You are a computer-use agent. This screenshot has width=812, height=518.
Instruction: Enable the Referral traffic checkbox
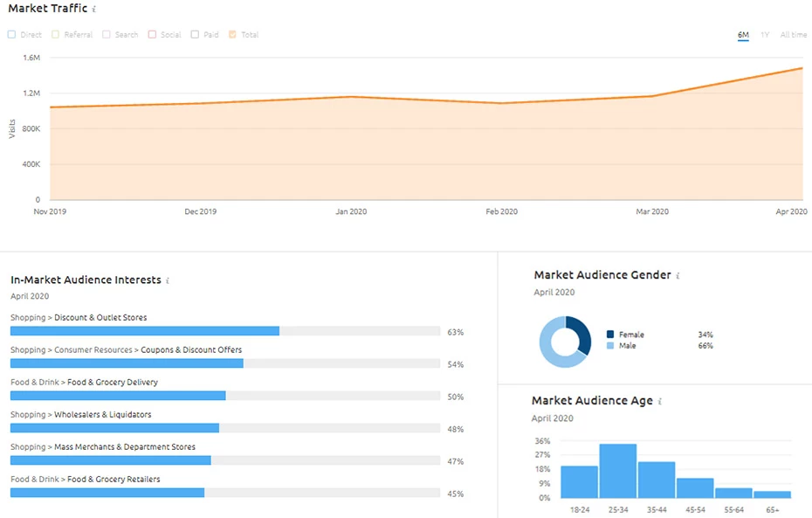55,35
